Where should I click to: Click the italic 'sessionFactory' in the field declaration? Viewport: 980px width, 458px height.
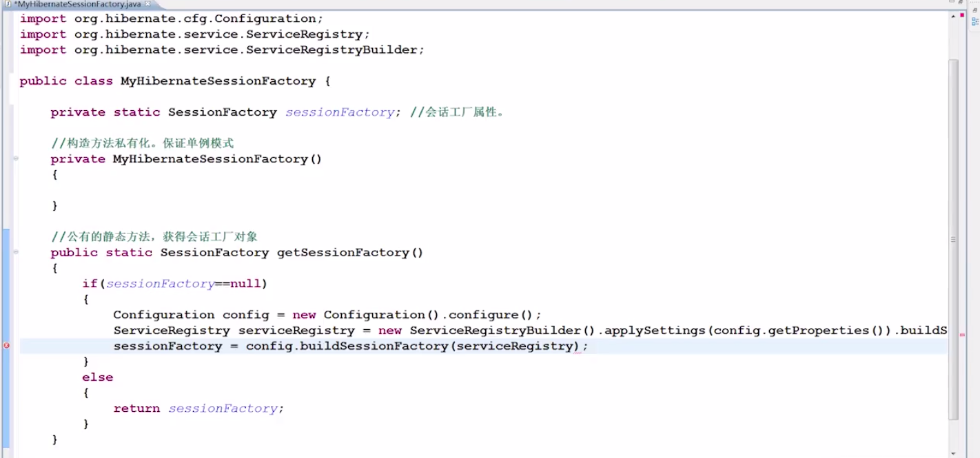coord(340,112)
